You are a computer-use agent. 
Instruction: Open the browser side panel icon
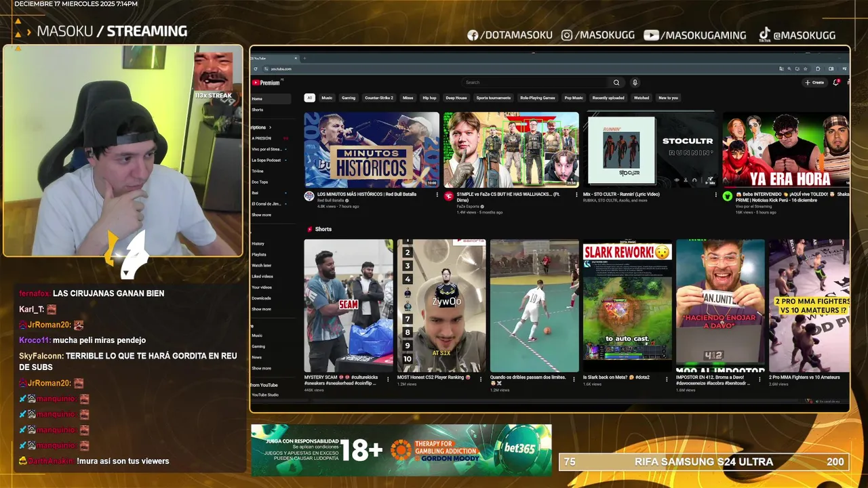[830, 68]
